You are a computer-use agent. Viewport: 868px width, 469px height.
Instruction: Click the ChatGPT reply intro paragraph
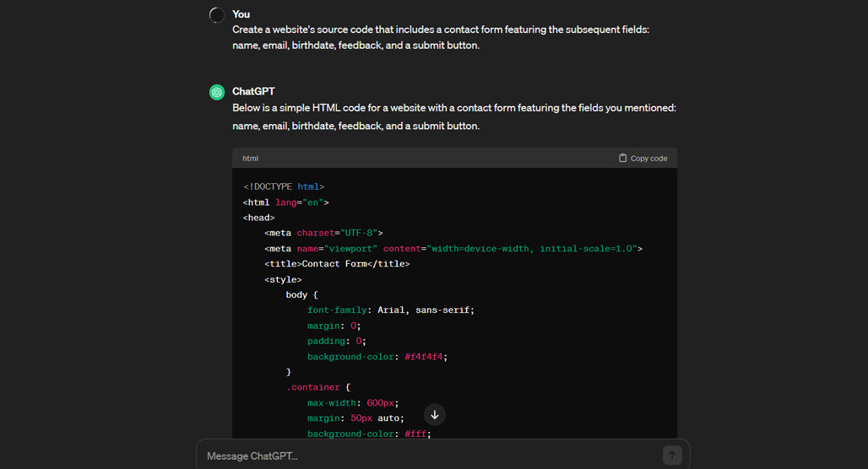[x=454, y=116]
